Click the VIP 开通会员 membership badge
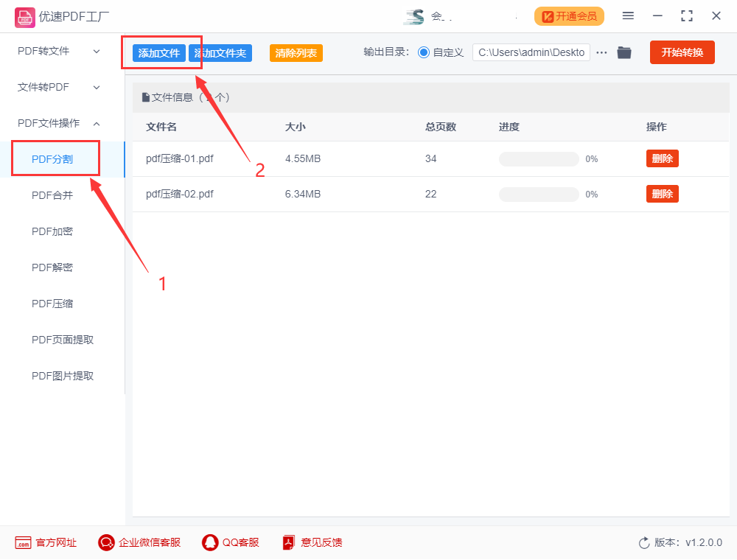The width and height of the screenshot is (737, 560). click(569, 15)
